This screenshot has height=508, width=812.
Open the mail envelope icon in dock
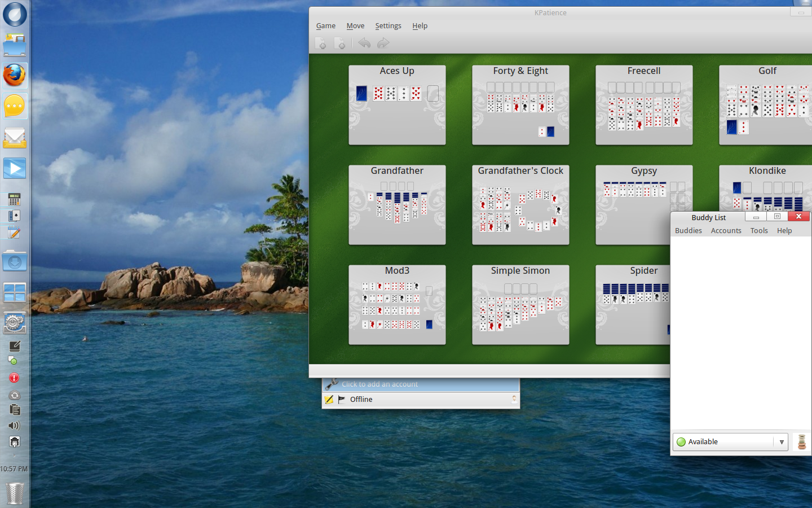15,137
